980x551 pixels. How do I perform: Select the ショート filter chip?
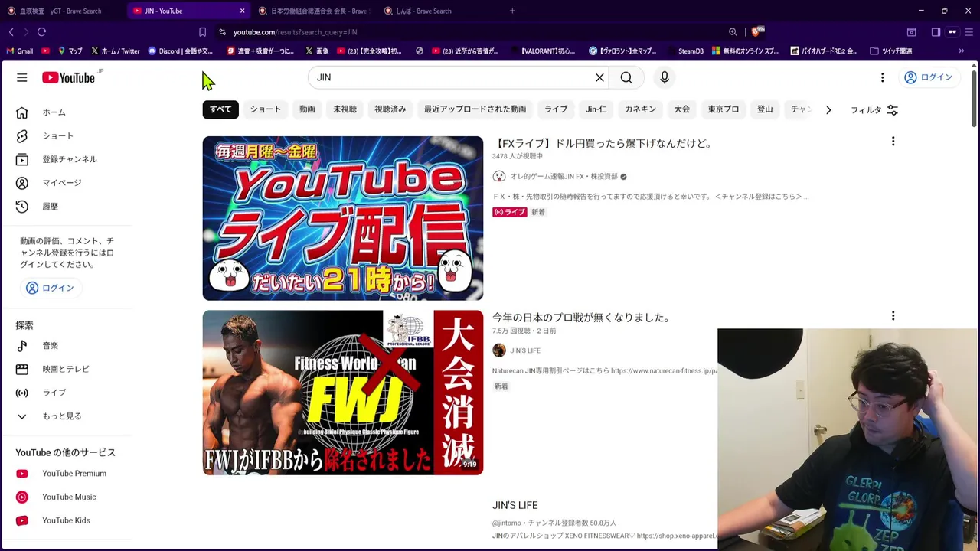(266, 109)
